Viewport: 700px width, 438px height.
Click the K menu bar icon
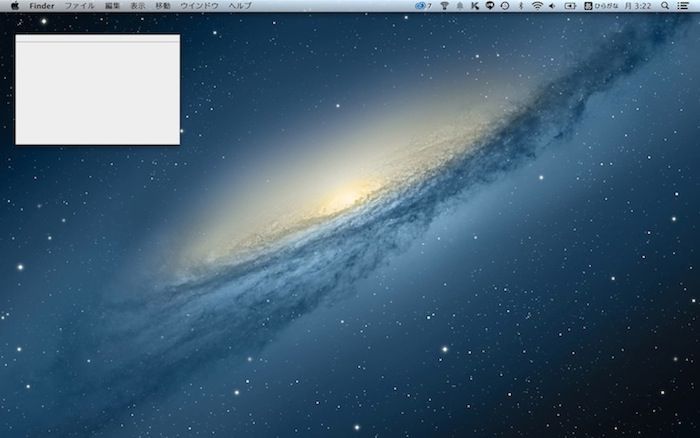[475, 6]
